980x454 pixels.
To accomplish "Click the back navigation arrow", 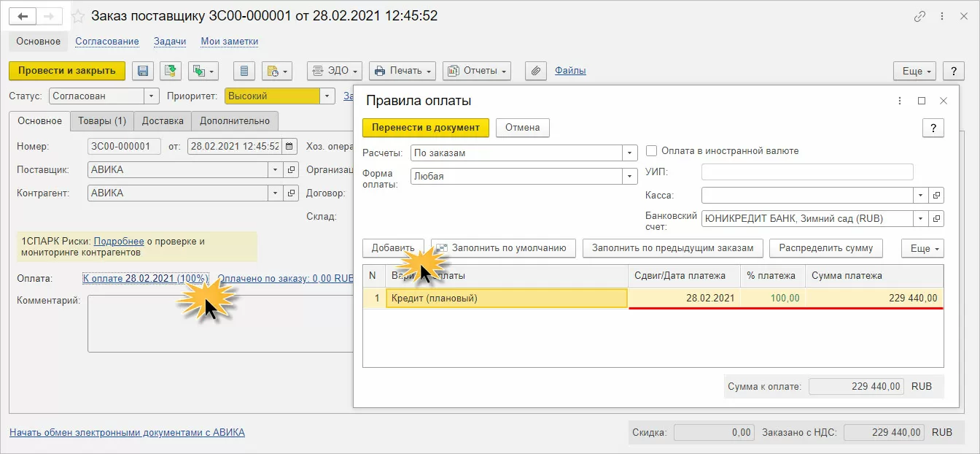I will 23,16.
